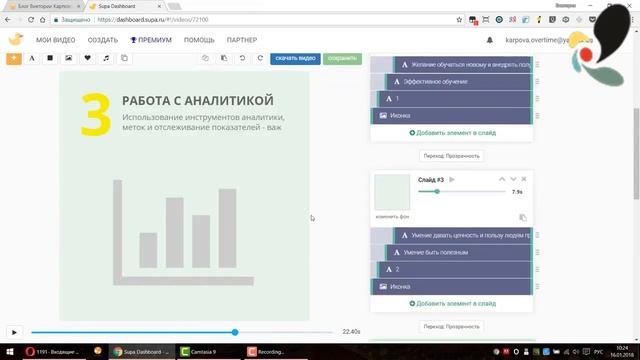Viewport: 640px width, 360px height.
Task: Select the bar chart graphic on canvas
Action: [x=183, y=232]
